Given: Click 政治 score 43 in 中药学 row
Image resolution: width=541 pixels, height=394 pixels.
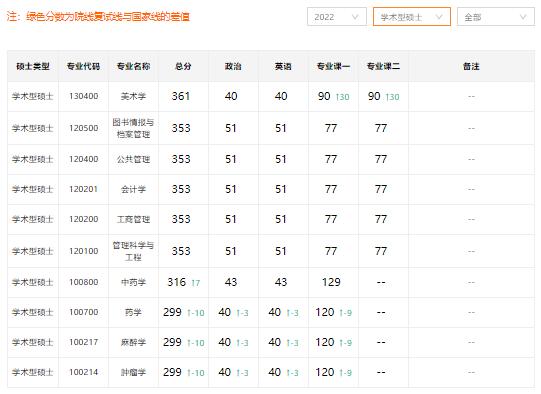Looking at the screenshot, I should [x=231, y=282].
